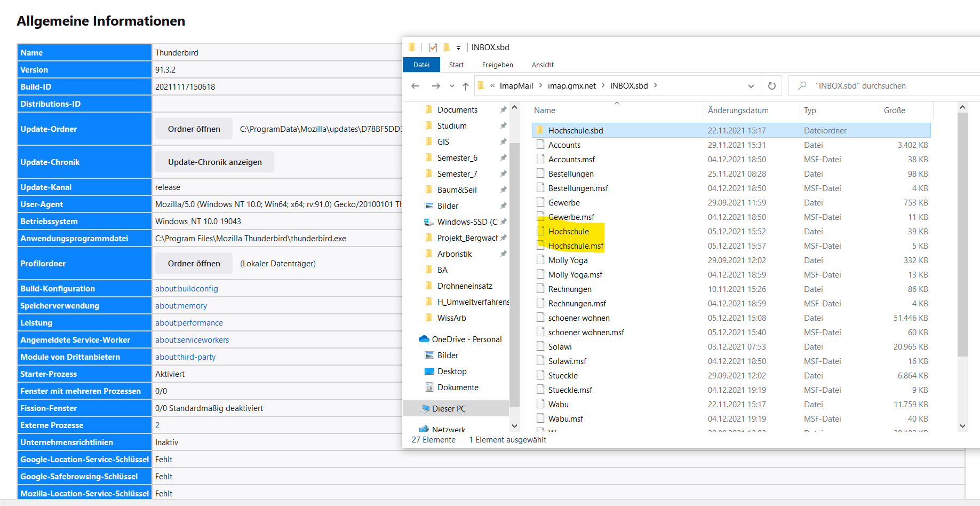The image size is (980, 506).
Task: Click the Properties checkmark quick access icon
Action: point(433,48)
